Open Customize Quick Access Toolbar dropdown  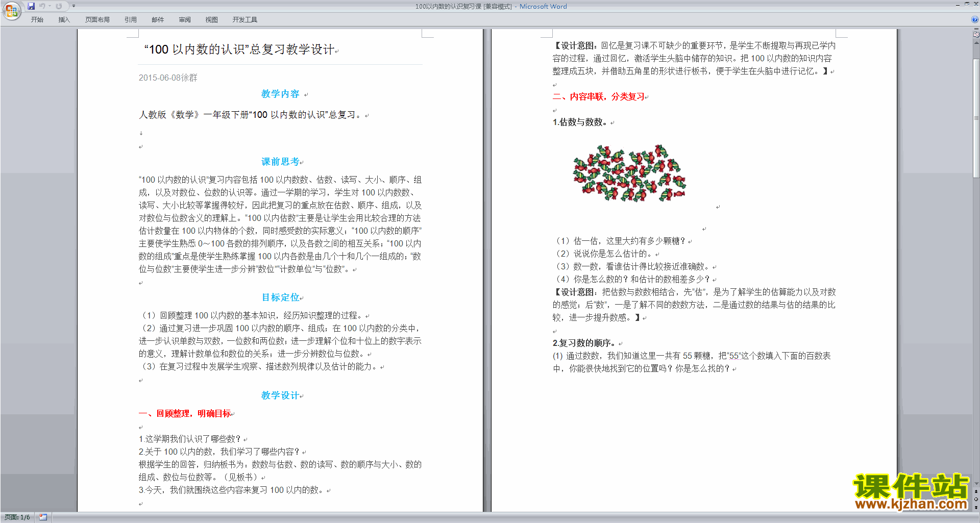coord(73,6)
